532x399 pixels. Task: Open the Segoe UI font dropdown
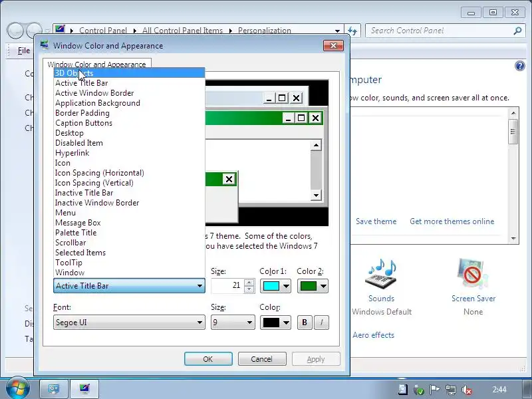pyautogui.click(x=129, y=323)
